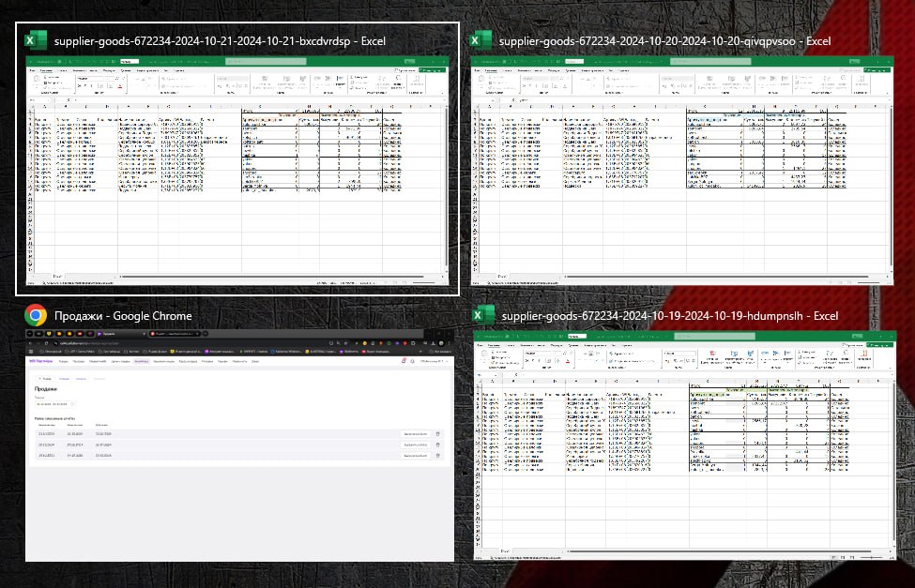This screenshot has height=588, width=915.
Task: Click the Chrome icon beside Продажи title
Action: pyautogui.click(x=36, y=316)
